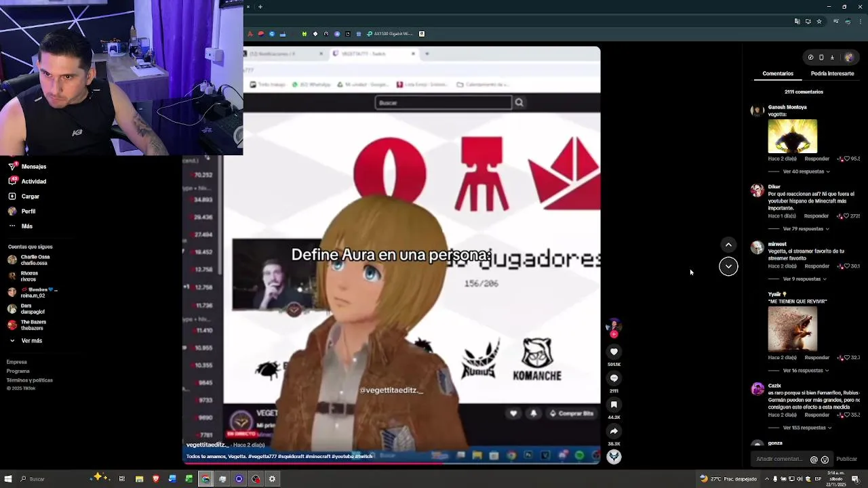Open profile avatar in top-right pill
The height and width of the screenshot is (488, 868).
tap(848, 58)
